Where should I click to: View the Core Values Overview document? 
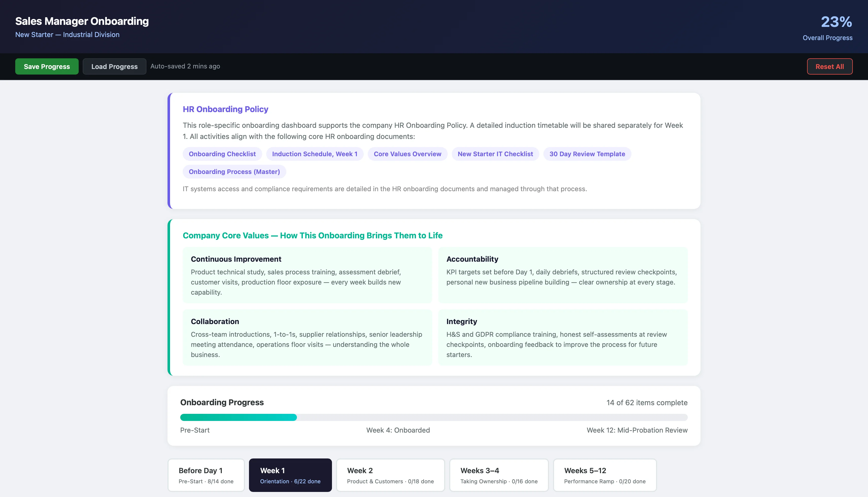[x=407, y=154]
